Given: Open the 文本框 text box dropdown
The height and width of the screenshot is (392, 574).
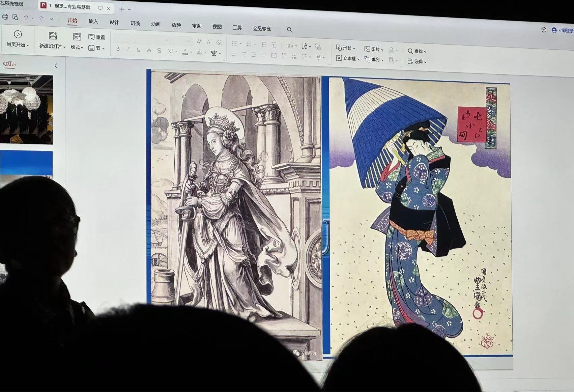Looking at the screenshot, I should pyautogui.click(x=358, y=59).
